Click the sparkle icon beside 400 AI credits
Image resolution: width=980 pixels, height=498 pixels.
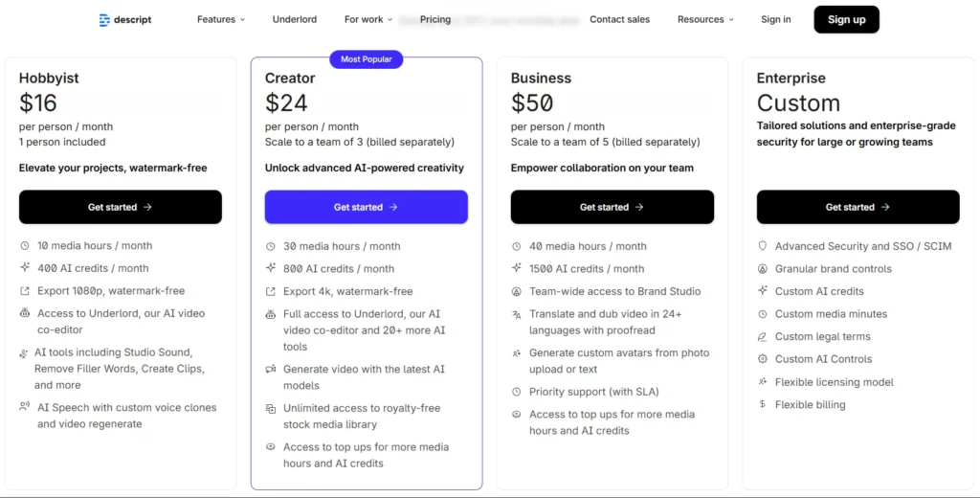pyautogui.click(x=24, y=268)
